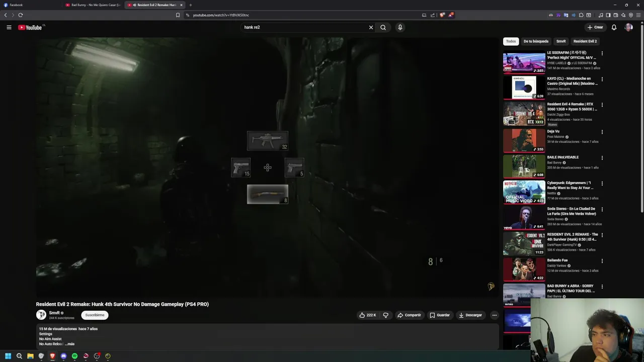Open options for Deja Vu video
This screenshot has height=362, width=644.
(x=602, y=132)
